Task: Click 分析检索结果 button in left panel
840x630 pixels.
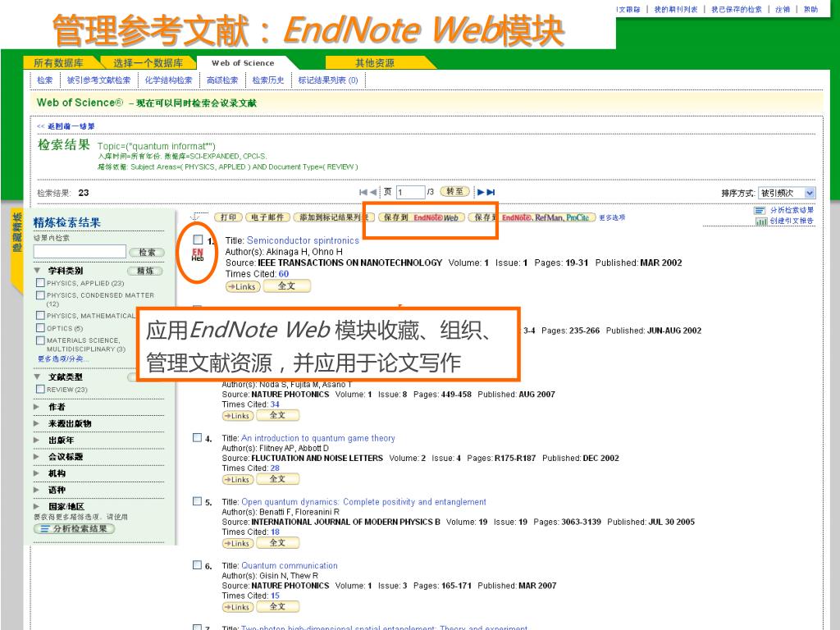Action: click(x=75, y=529)
